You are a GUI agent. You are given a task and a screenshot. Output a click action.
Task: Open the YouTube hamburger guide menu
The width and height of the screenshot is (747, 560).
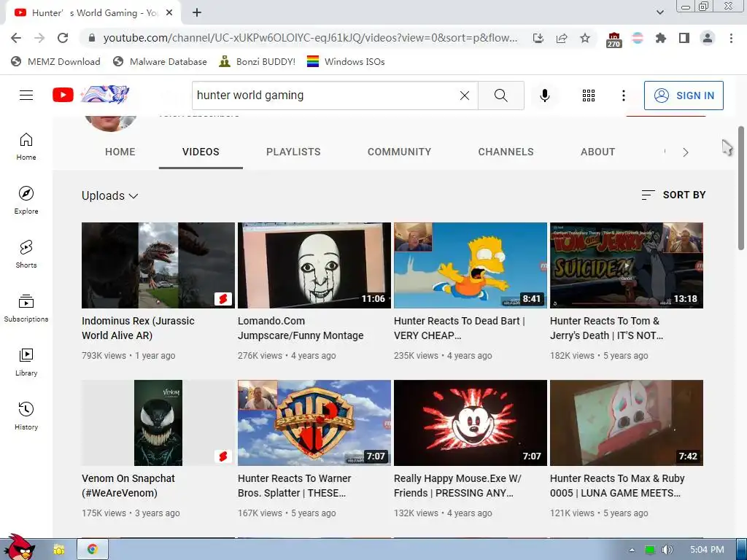tap(26, 96)
